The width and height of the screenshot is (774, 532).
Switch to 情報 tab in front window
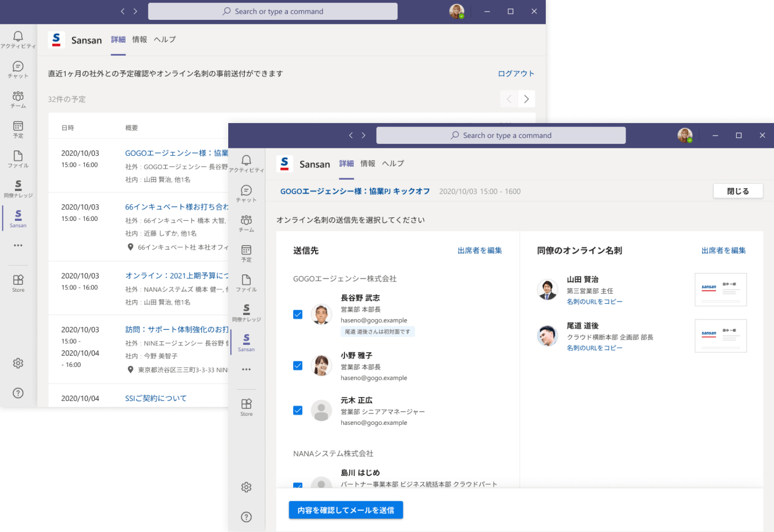tap(368, 164)
